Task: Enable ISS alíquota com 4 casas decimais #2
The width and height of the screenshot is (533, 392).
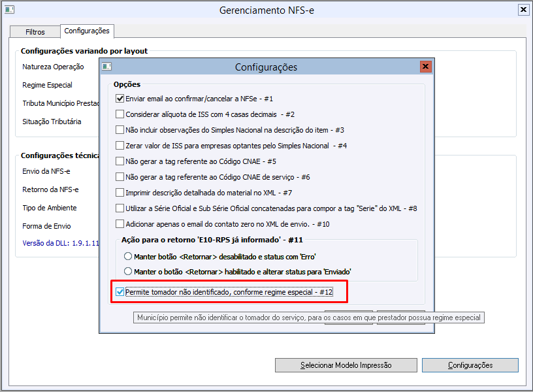Action: [x=120, y=114]
